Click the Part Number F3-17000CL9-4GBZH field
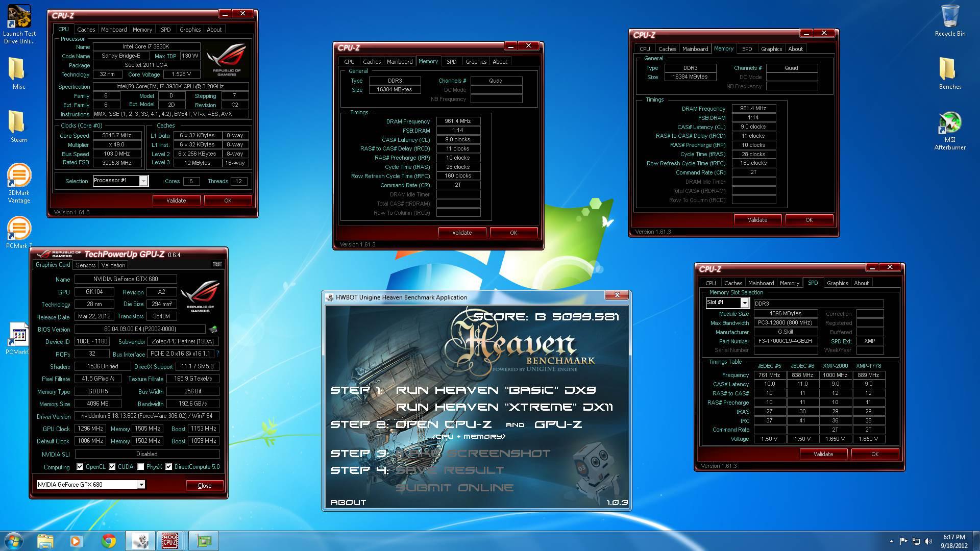Image resolution: width=980 pixels, height=551 pixels. (x=785, y=341)
